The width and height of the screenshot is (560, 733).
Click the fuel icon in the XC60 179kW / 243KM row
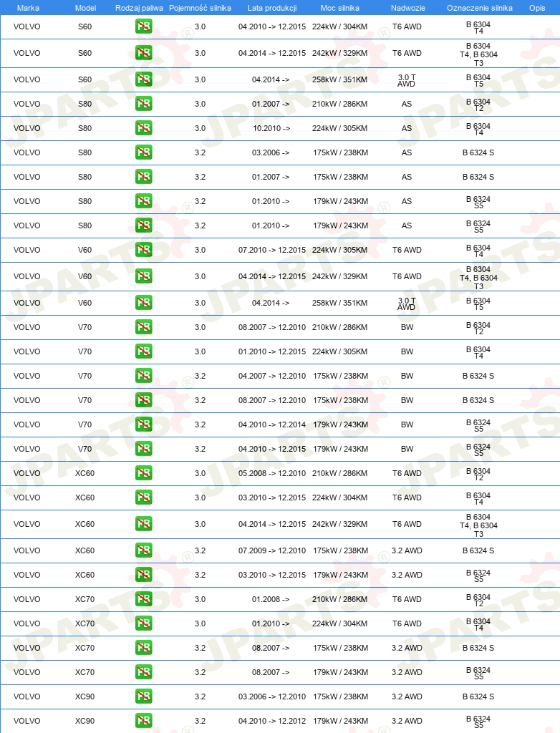pyautogui.click(x=144, y=575)
